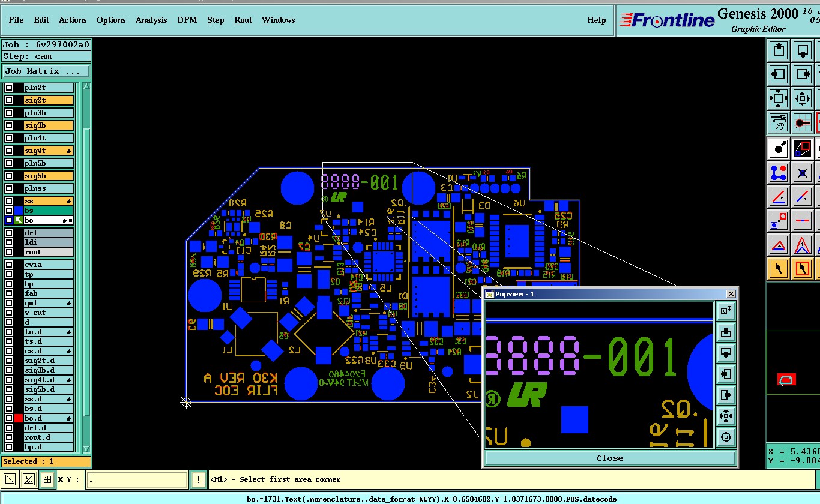
Task: Click the move feature squares icon
Action: click(779, 221)
